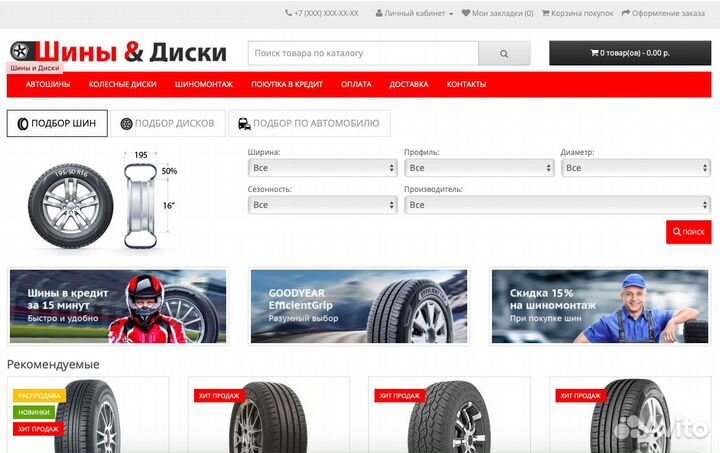Screen dimensions: 720x453
Task: Click the tire icon in Подбор шин tab
Action: (22, 123)
